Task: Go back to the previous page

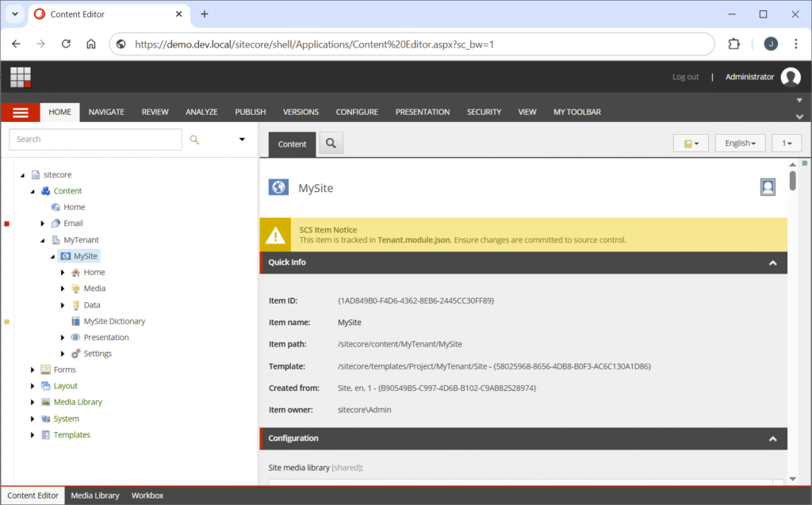Action: 16,44
